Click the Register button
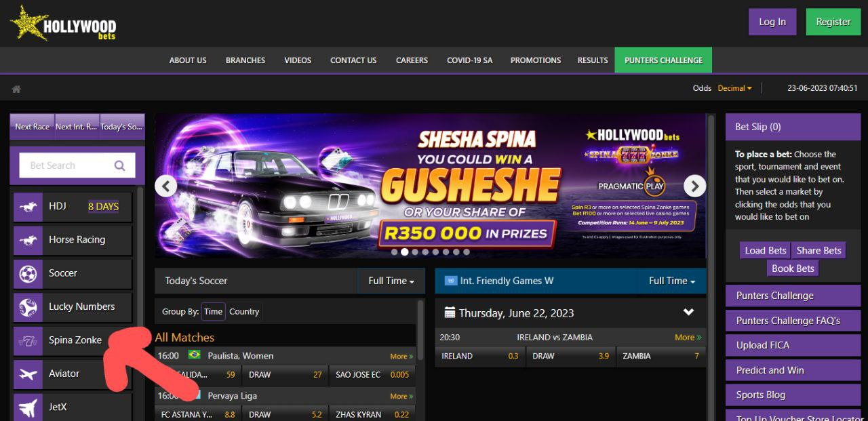Image resolution: width=868 pixels, height=421 pixels. tap(833, 22)
